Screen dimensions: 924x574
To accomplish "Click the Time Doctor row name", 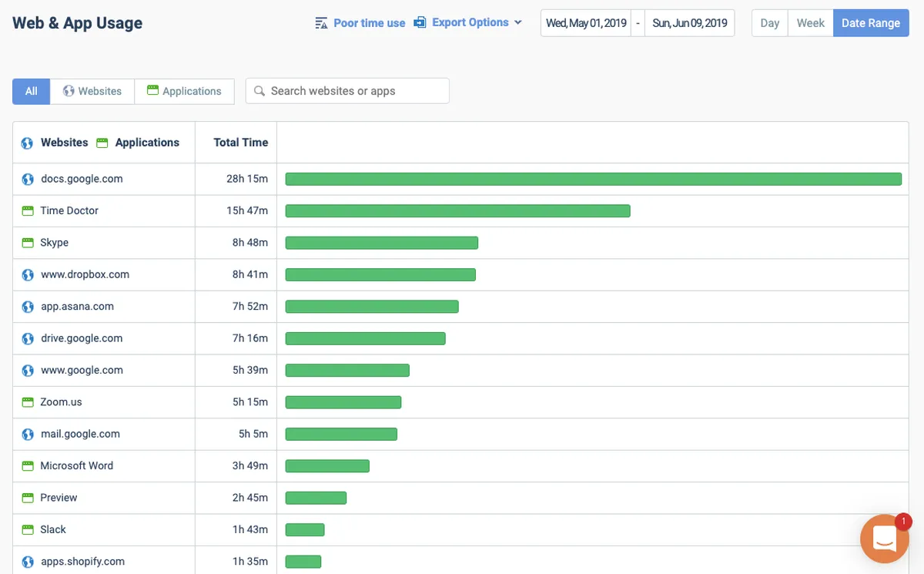I will point(69,210).
